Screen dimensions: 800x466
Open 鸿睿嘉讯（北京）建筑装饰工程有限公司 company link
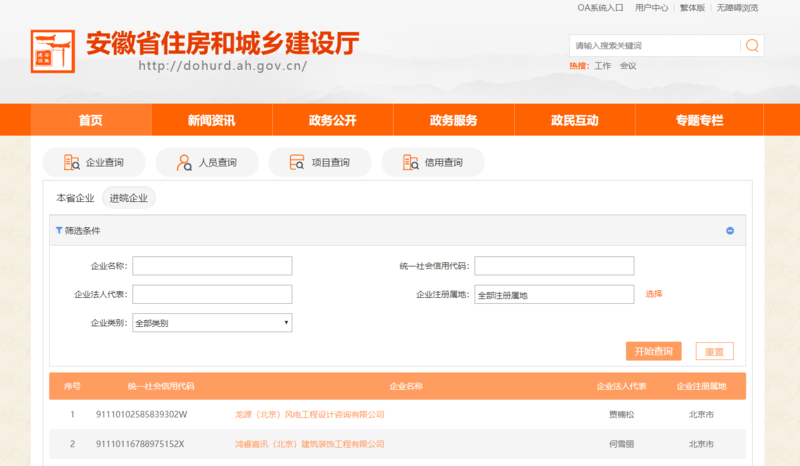(310, 444)
